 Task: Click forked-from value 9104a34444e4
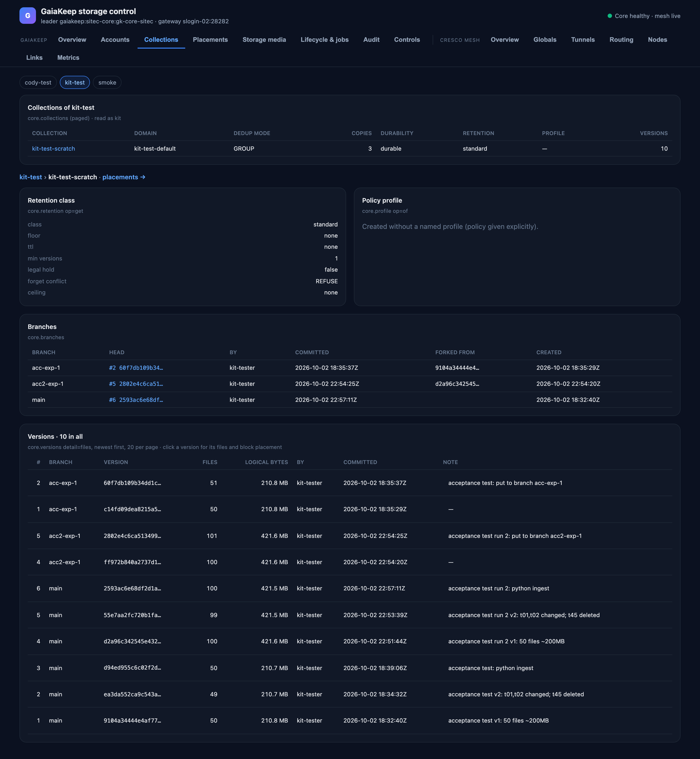pyautogui.click(x=457, y=368)
